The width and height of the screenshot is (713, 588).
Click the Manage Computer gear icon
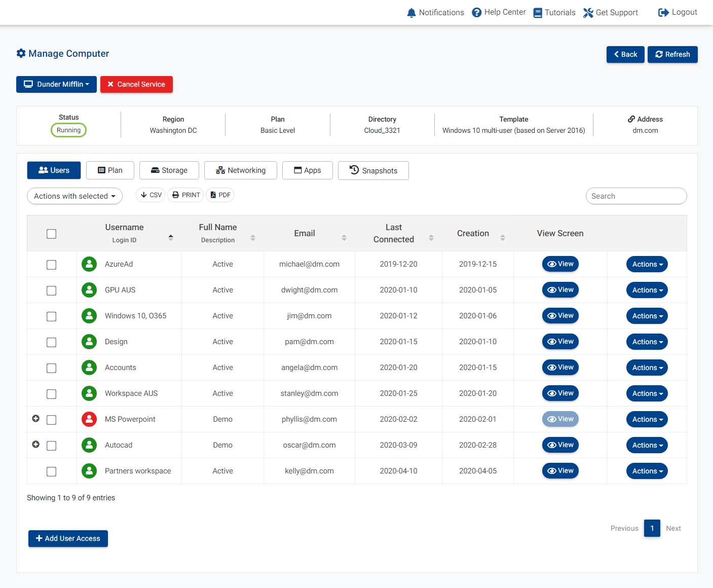[21, 53]
